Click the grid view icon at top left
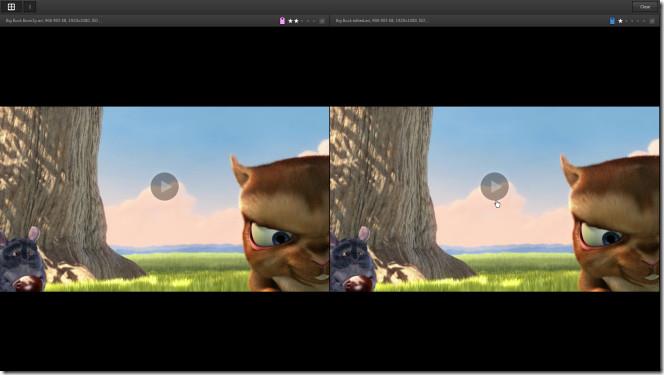The width and height of the screenshot is (664, 375). (x=11, y=7)
